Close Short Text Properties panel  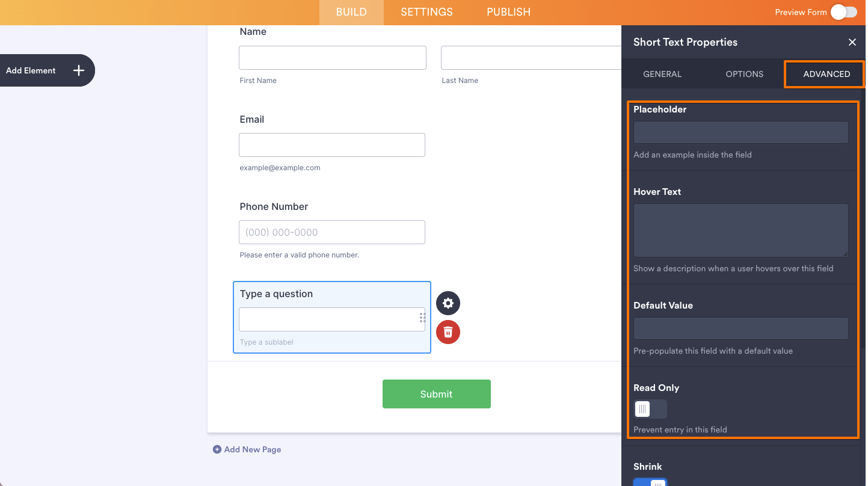[x=852, y=42]
